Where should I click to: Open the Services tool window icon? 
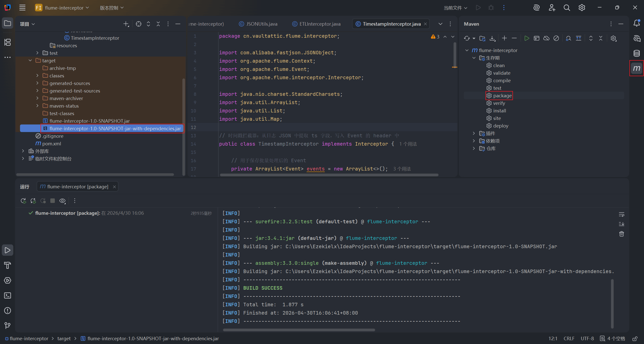(x=8, y=280)
